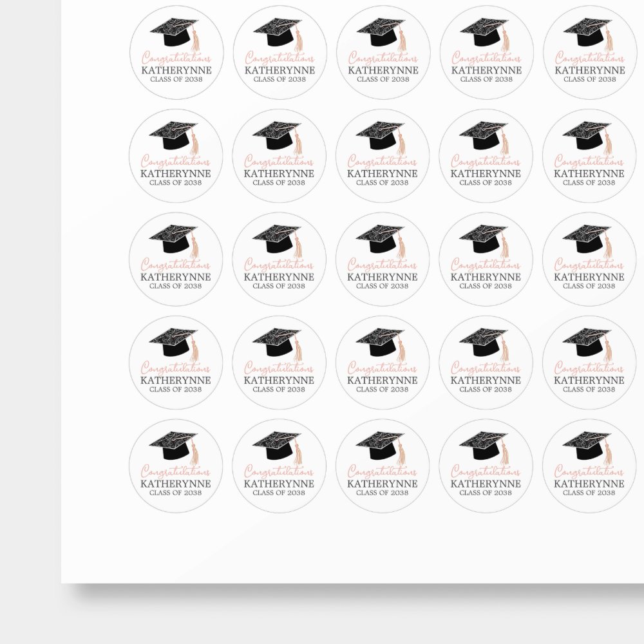Viewport: 644px width, 644px height.
Task: Click CLASS OF 2038 on second-row fourth sticker
Action: coord(486,182)
